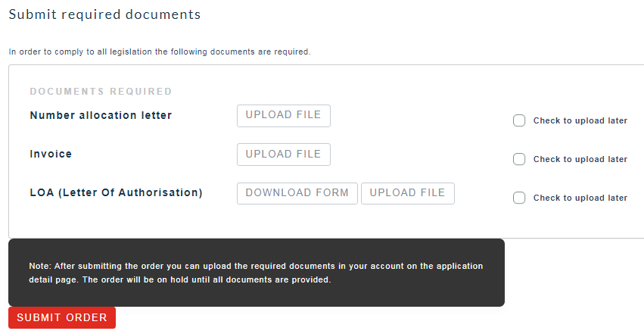Screen dimensions: 644x334
Task: Click the 'Submit required documents' heading
Action: (x=104, y=14)
